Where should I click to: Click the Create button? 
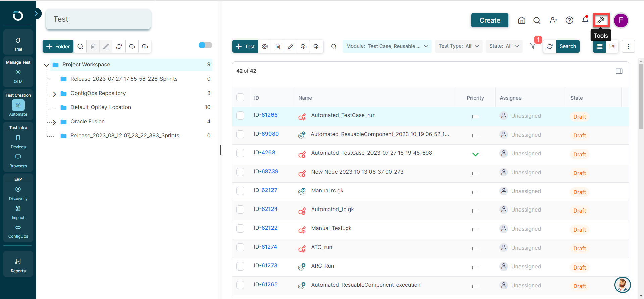(490, 20)
